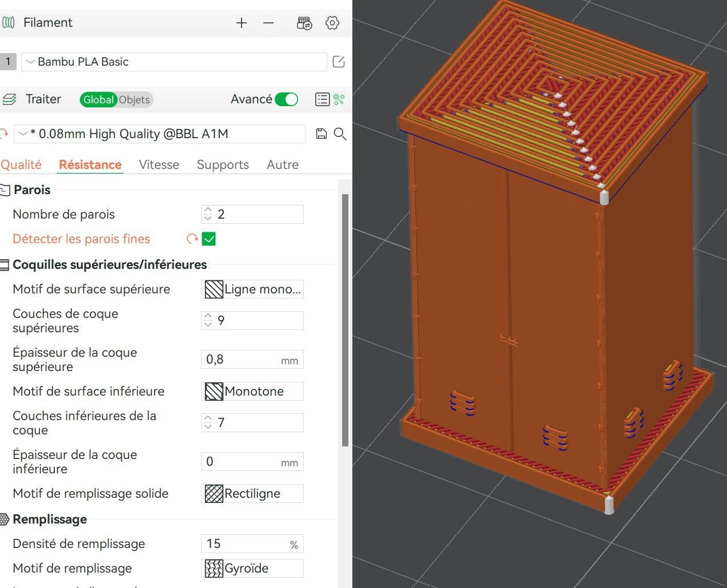Open Motif de surface inférieure dropdown
The height and width of the screenshot is (588, 727).
click(x=252, y=391)
